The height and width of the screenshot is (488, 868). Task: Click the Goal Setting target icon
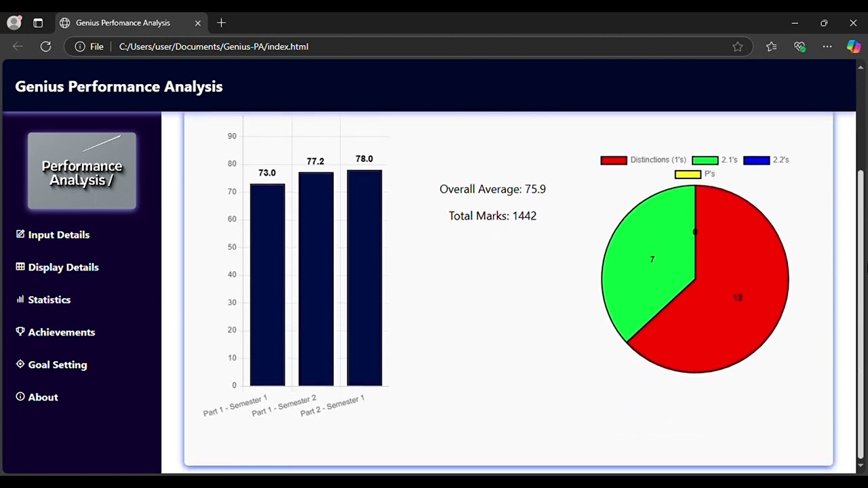pyautogui.click(x=20, y=364)
